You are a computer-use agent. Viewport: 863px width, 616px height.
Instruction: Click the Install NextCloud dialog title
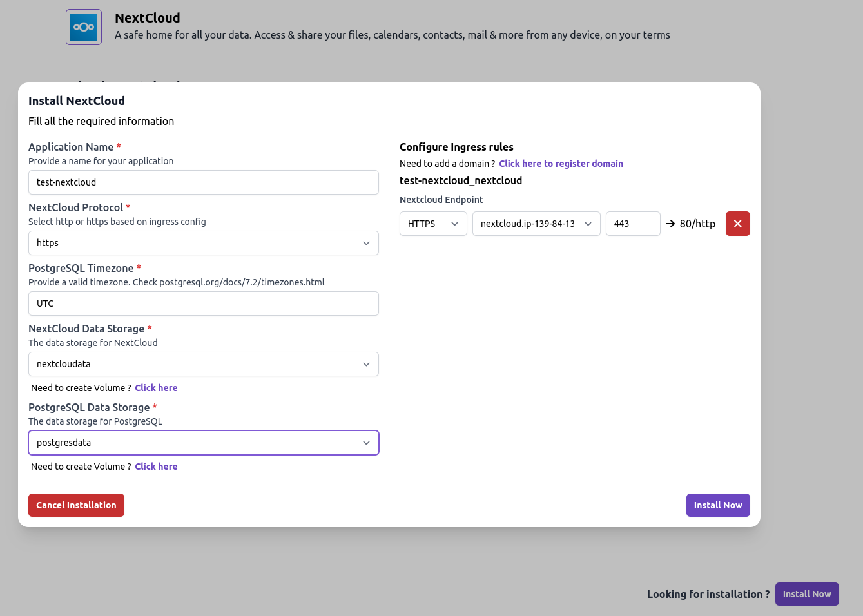pyautogui.click(x=77, y=101)
